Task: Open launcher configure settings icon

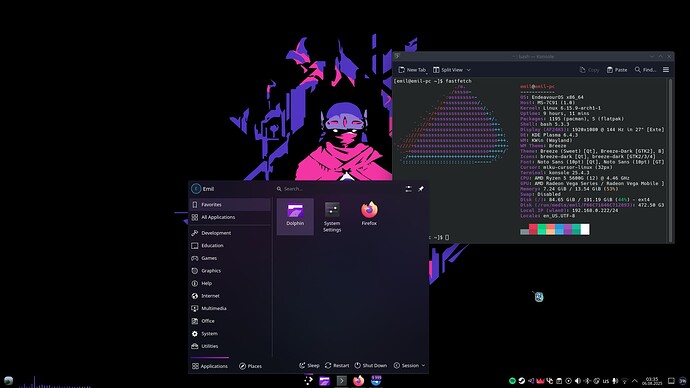Action: pyautogui.click(x=408, y=189)
